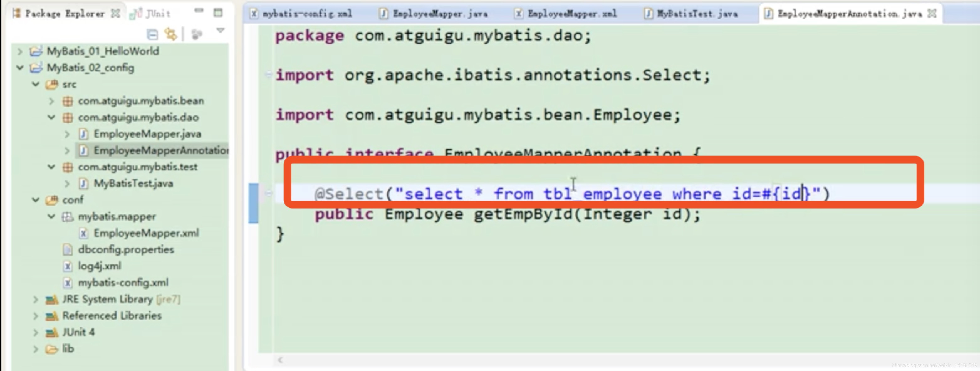
Task: Click dao package icon
Action: pos(67,117)
